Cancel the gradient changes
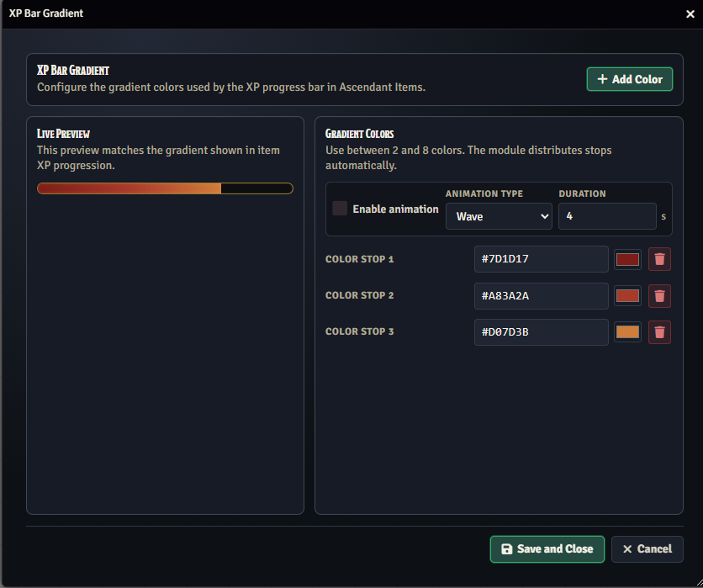Viewport: 703px width, 588px height. 647,549
